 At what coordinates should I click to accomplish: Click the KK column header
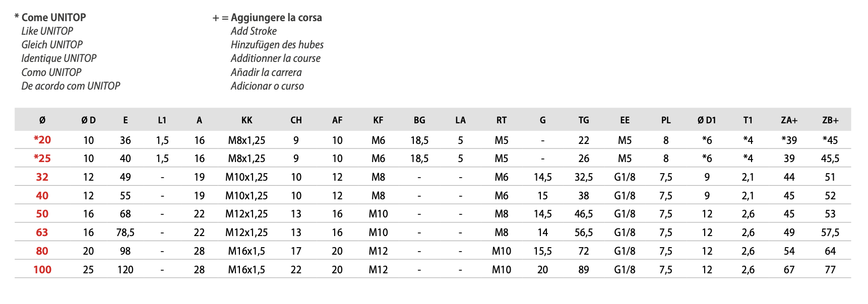246,120
